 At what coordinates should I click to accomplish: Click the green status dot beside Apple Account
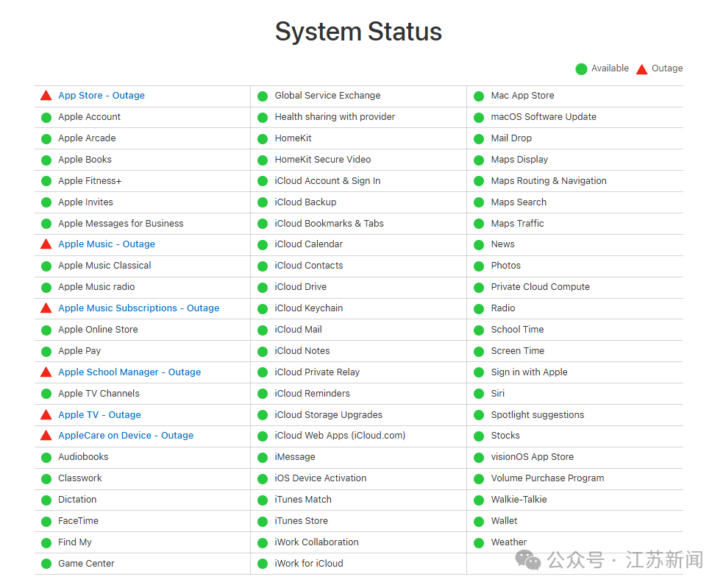click(x=46, y=118)
